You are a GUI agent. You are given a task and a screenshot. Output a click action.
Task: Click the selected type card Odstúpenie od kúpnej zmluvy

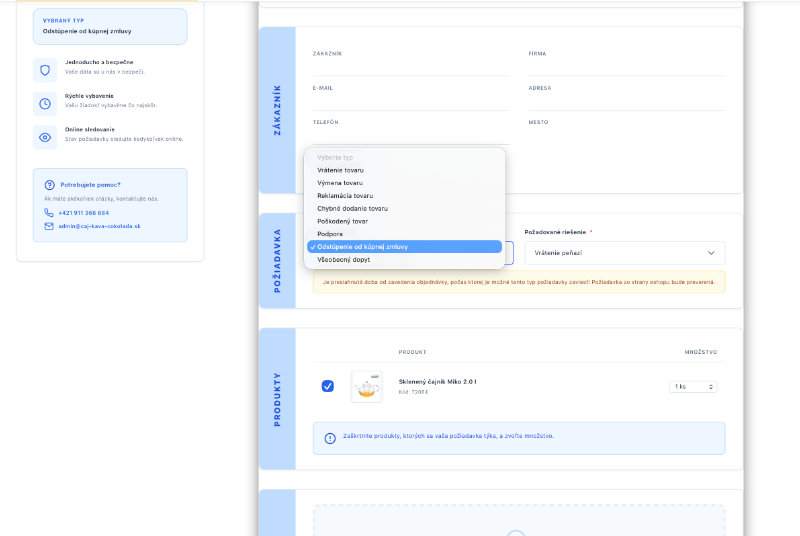coord(110,27)
